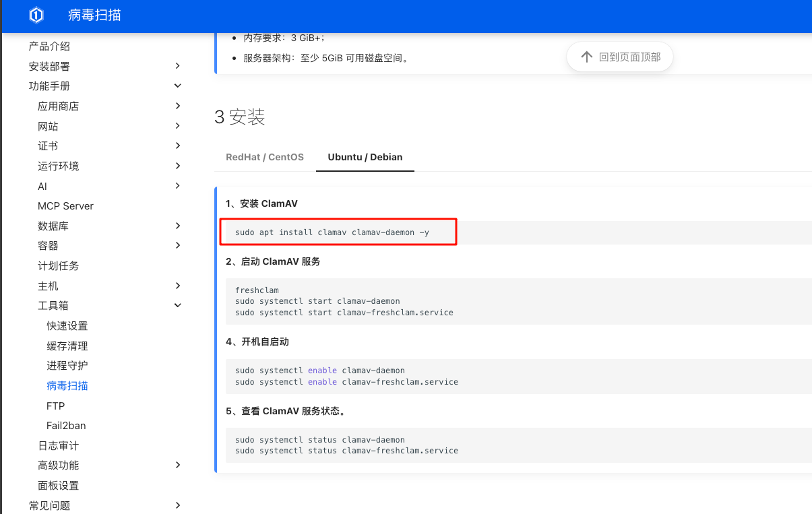
Task: Open the 数据库 sidebar item
Action: pos(53,226)
